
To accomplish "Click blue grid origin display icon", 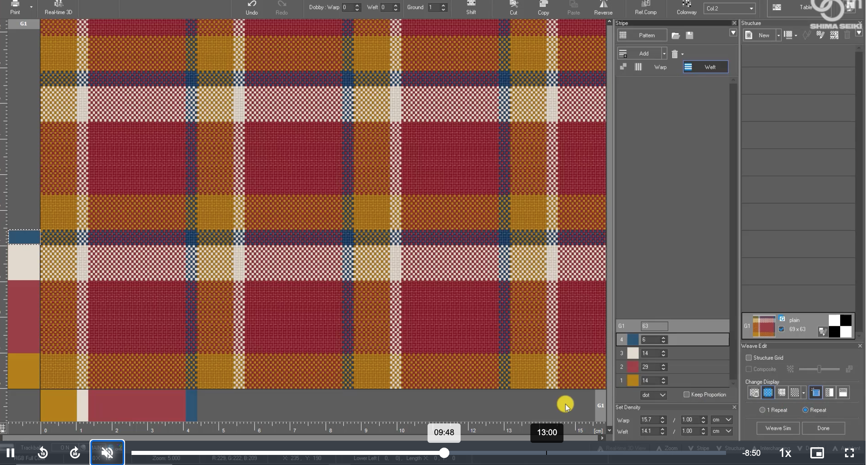I will tap(815, 392).
